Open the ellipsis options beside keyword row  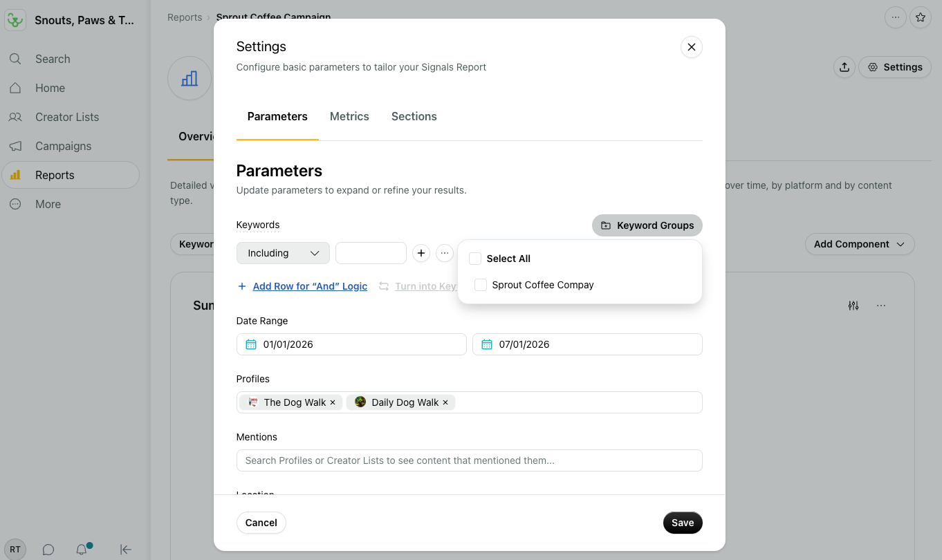[x=445, y=253]
